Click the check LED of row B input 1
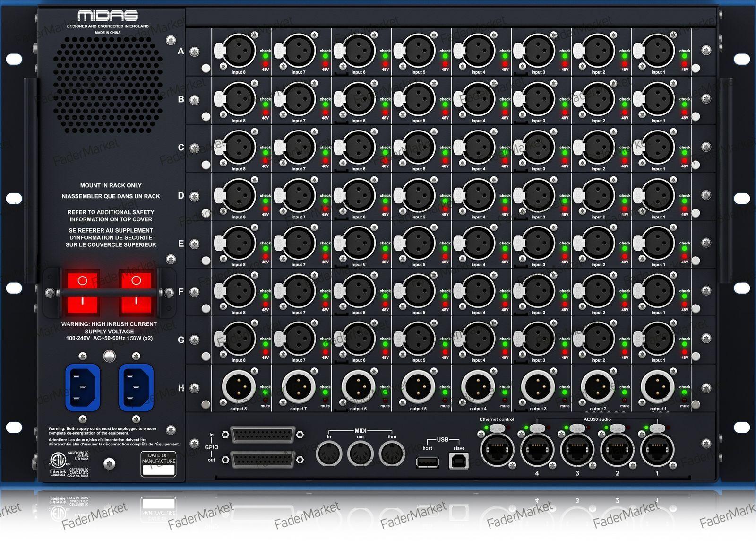The image size is (756, 541). [x=685, y=105]
